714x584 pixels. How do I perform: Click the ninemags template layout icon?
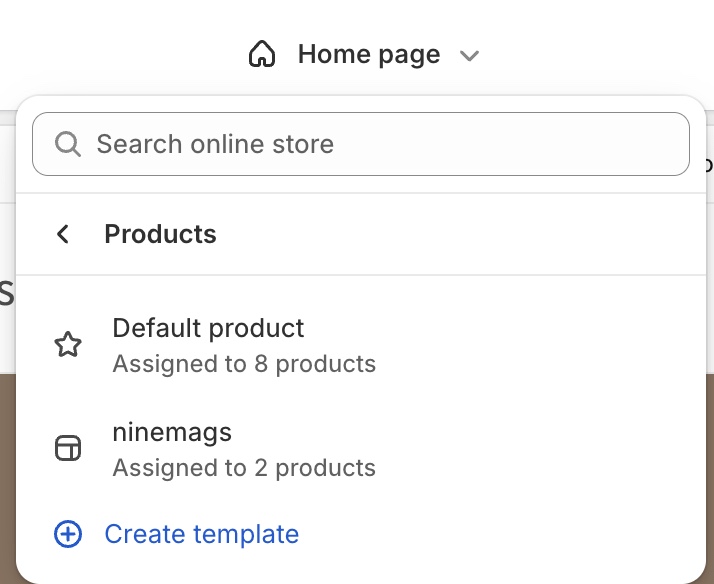pyautogui.click(x=67, y=450)
